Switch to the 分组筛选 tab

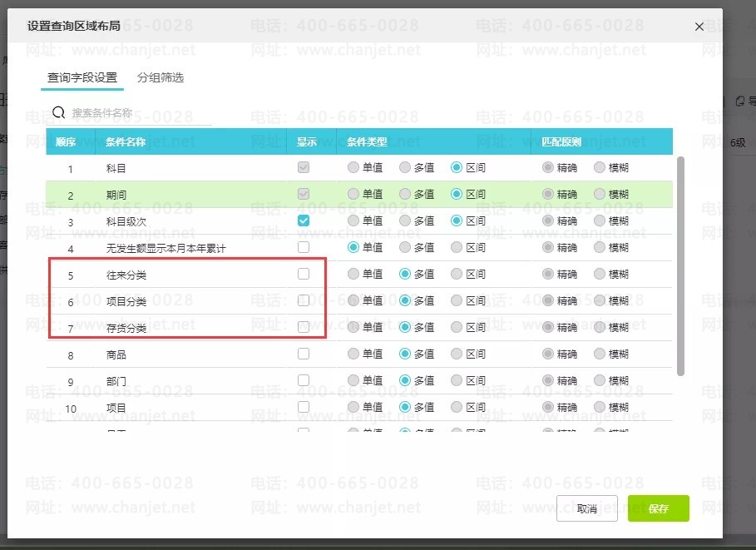coord(160,77)
